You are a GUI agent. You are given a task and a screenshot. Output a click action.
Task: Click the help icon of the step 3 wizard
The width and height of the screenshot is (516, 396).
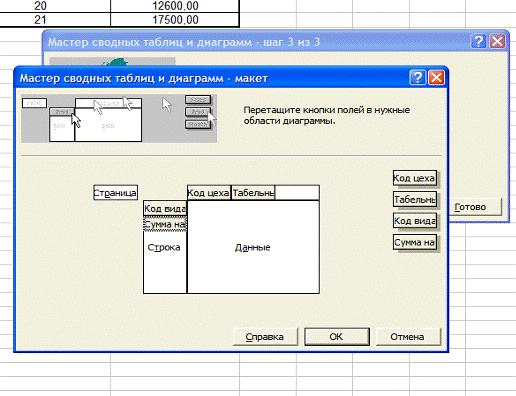coord(478,42)
